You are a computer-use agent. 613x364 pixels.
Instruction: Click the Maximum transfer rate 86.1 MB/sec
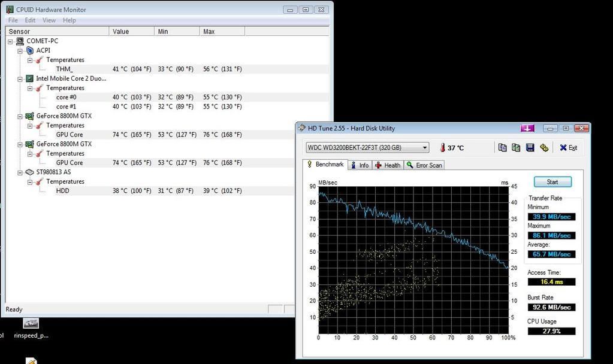click(x=552, y=235)
